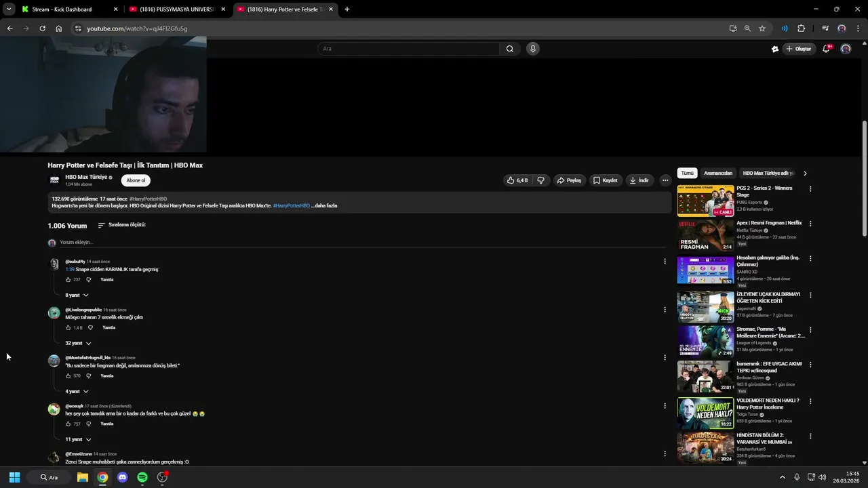The height and width of the screenshot is (488, 868).
Task: Click HİNDİSTAN BÖLÜM 2 video title
Action: pyautogui.click(x=764, y=438)
